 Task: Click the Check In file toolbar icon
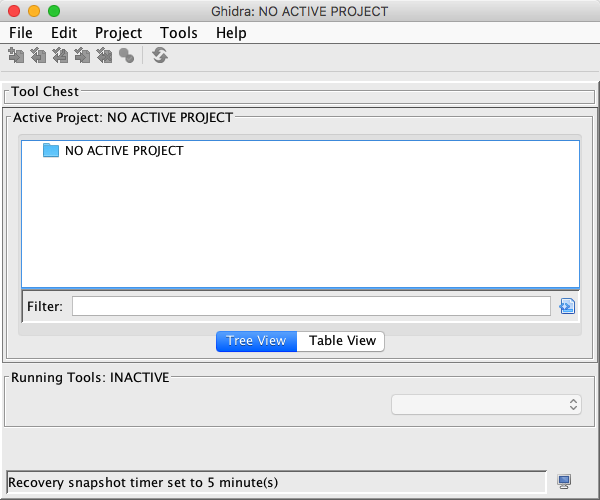[x=82, y=56]
